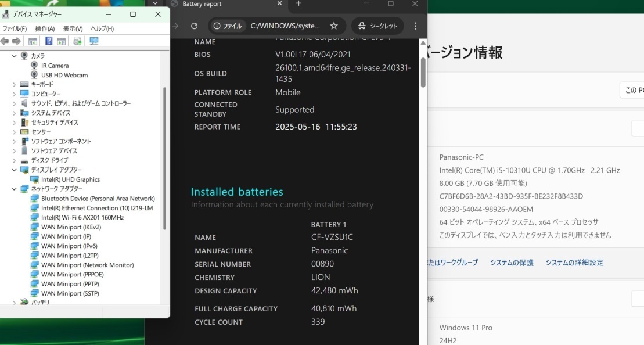This screenshot has width=644, height=345.
Task: Click battery name CF-VZSU1C value
Action: tap(332, 237)
